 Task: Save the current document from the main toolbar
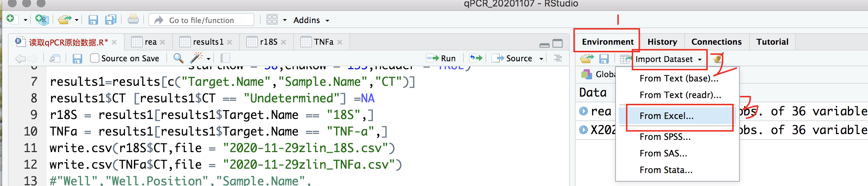(x=93, y=20)
